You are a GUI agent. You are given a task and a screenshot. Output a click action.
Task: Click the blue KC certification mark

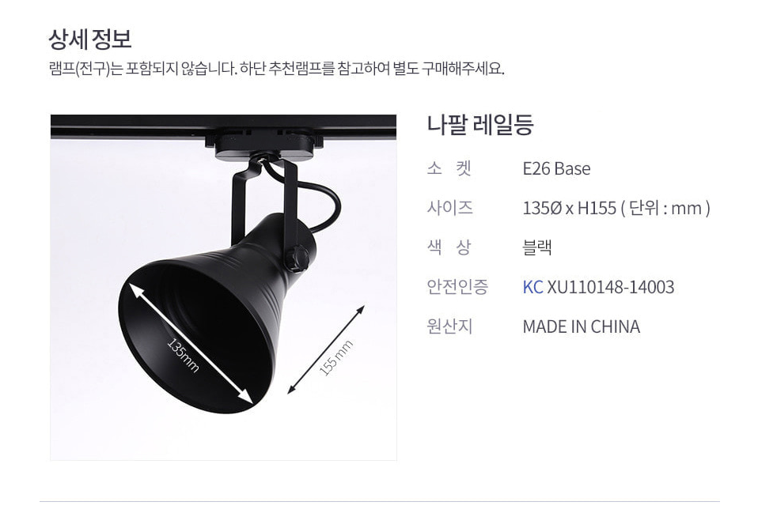pyautogui.click(x=532, y=287)
